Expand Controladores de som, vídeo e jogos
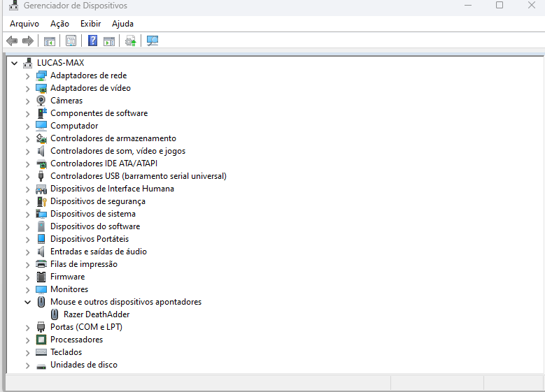 (x=27, y=152)
